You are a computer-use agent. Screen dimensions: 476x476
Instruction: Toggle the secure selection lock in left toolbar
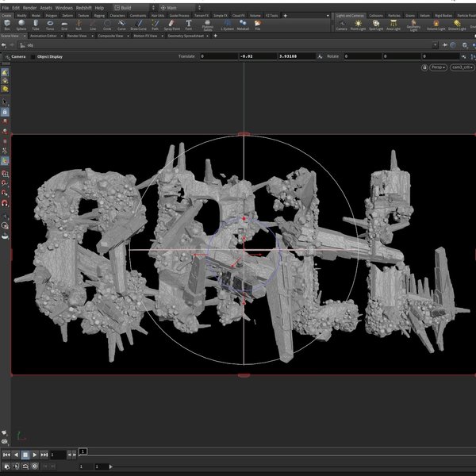5,112
